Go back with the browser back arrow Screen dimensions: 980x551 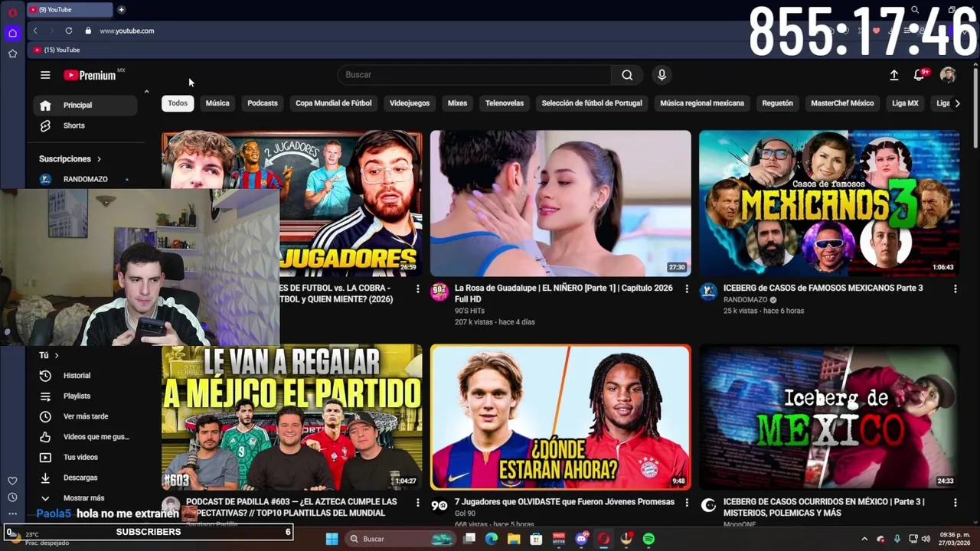point(35,31)
